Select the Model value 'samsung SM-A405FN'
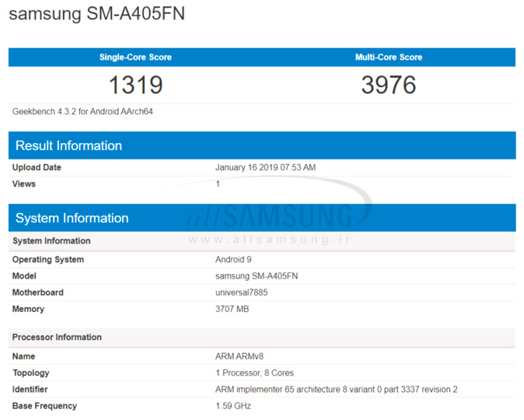This screenshot has width=524, height=420. click(257, 276)
